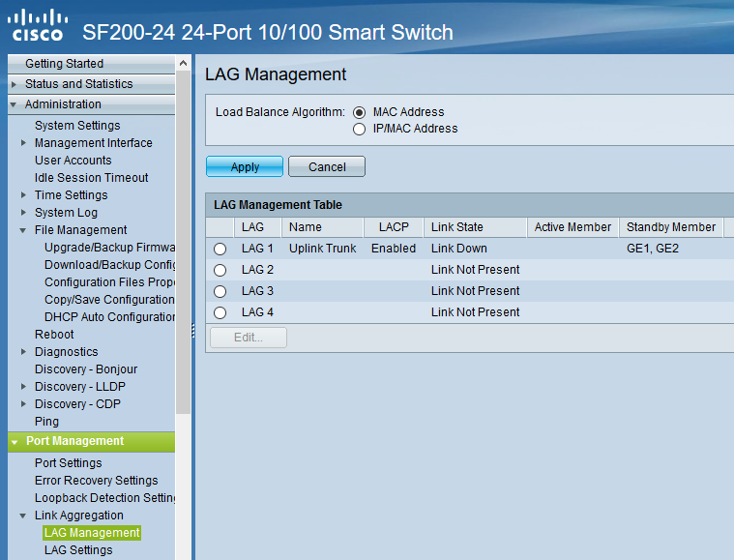
Task: Open Error Recovery Settings page
Action: (97, 481)
